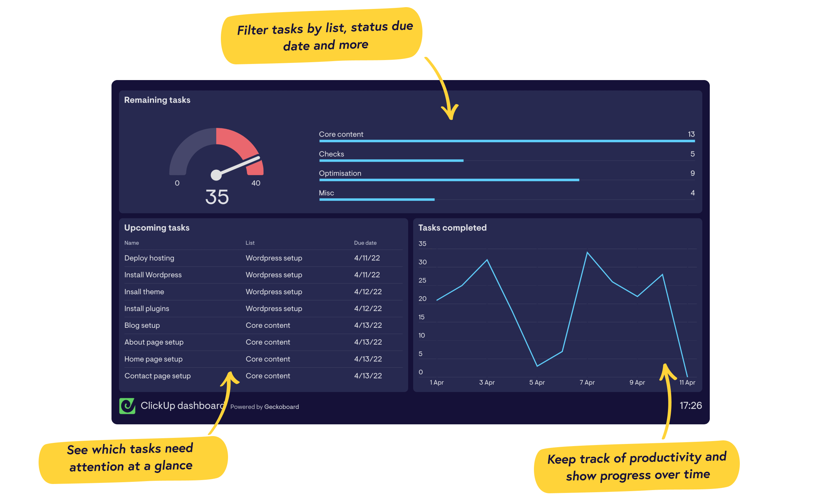Select the Optimisation task bar
Screen dimensions: 822x504
coord(440,181)
